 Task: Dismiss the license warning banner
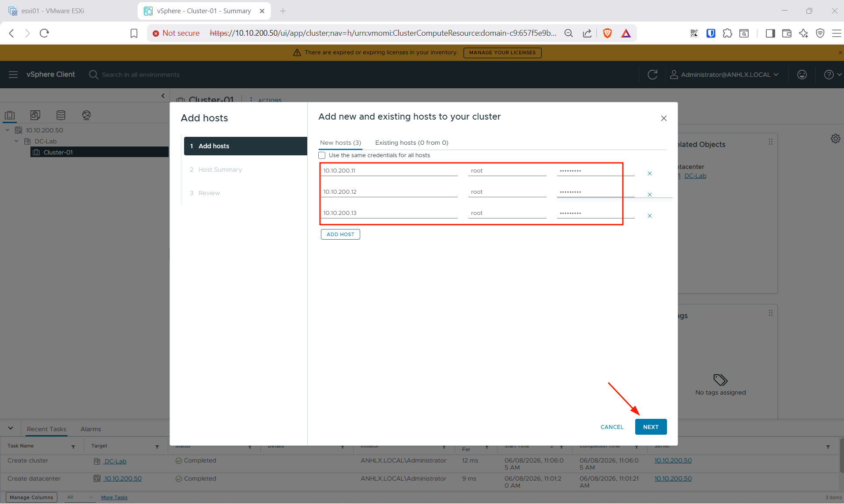[840, 53]
